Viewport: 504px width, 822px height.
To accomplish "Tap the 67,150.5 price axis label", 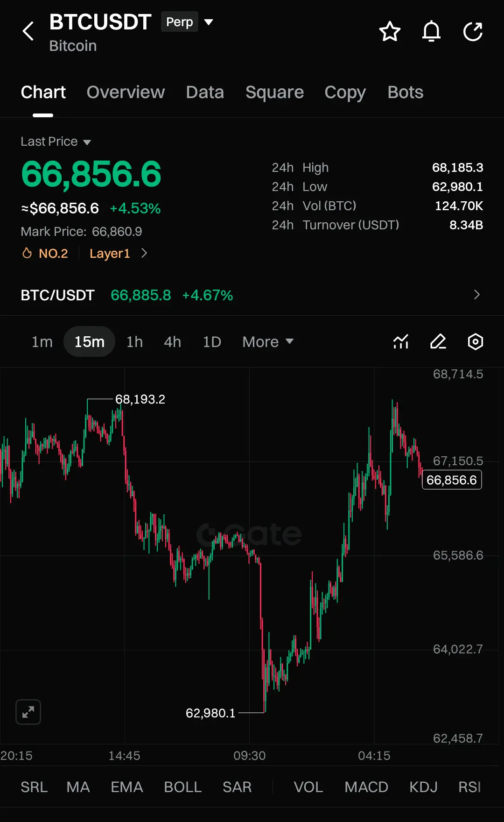I will pyautogui.click(x=458, y=461).
